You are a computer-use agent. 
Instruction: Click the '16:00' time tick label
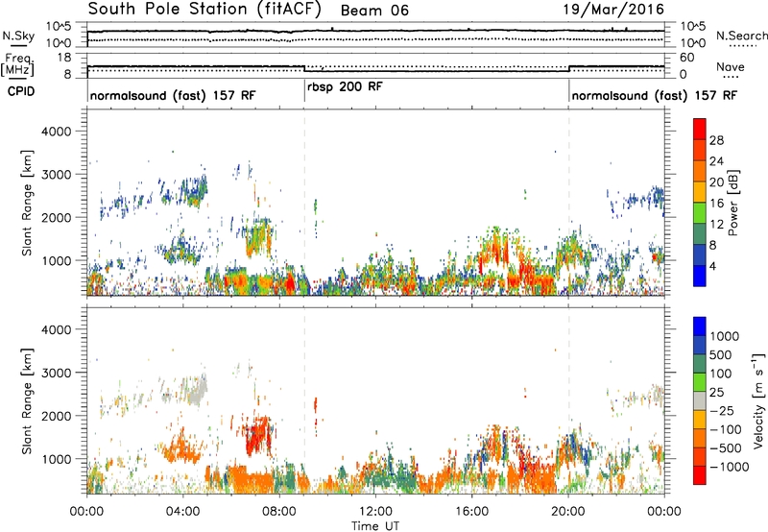pos(471,512)
